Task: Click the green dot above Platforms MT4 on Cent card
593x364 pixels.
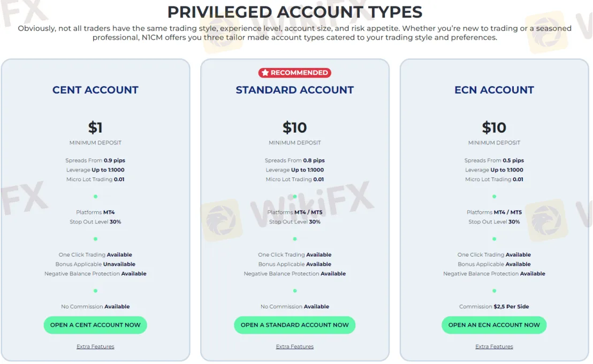Action: [x=95, y=196]
